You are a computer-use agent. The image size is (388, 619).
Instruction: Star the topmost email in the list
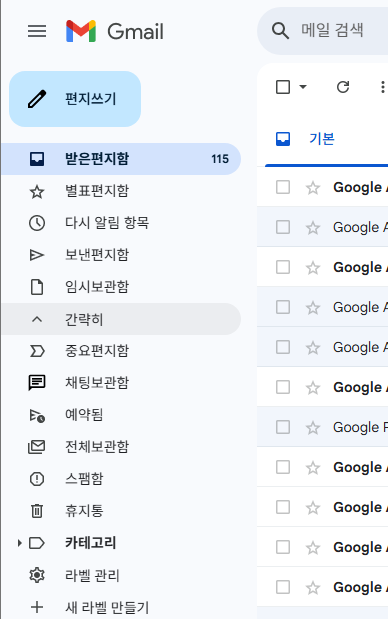click(313, 188)
